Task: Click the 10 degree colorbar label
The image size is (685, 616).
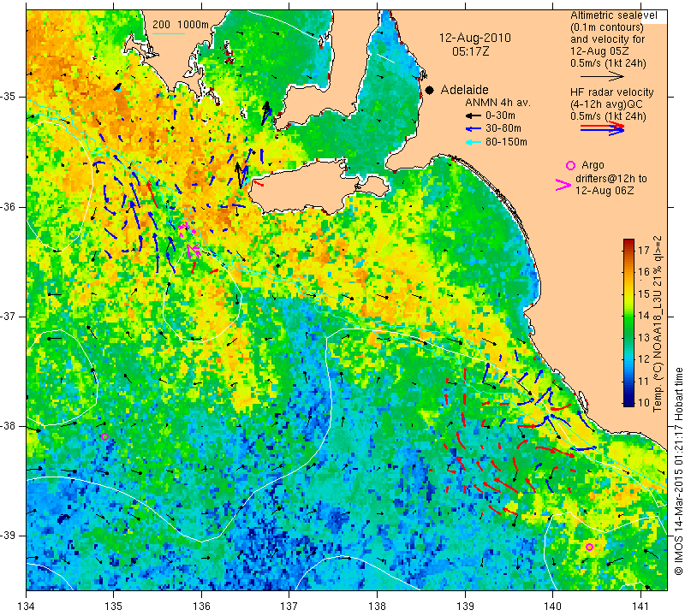Action: [644, 402]
